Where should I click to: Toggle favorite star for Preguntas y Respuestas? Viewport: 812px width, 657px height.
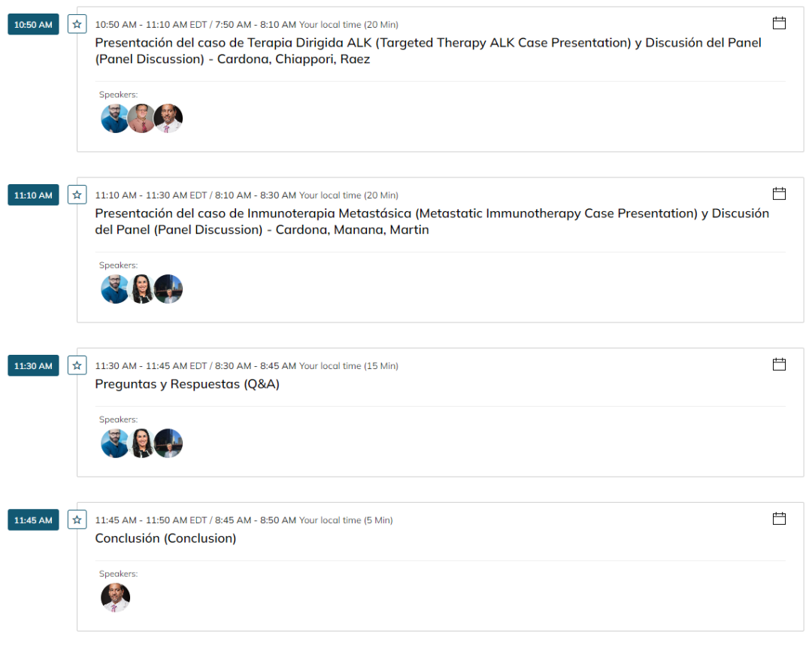coord(77,365)
